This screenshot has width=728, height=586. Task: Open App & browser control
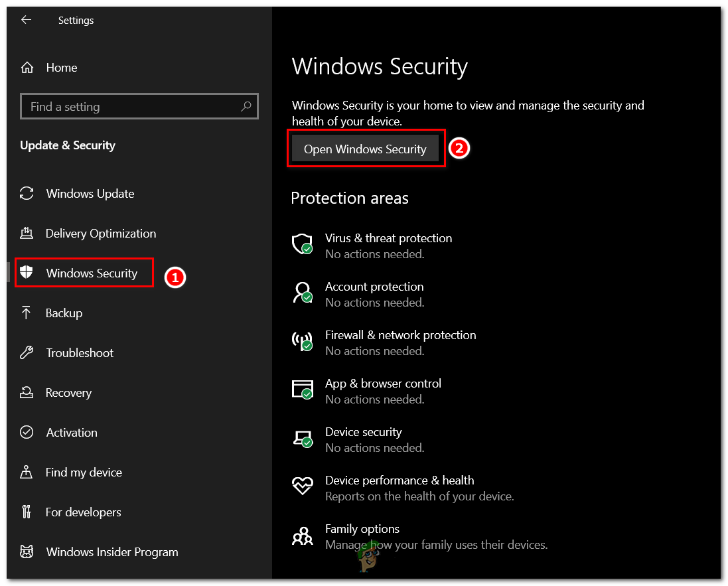click(383, 383)
